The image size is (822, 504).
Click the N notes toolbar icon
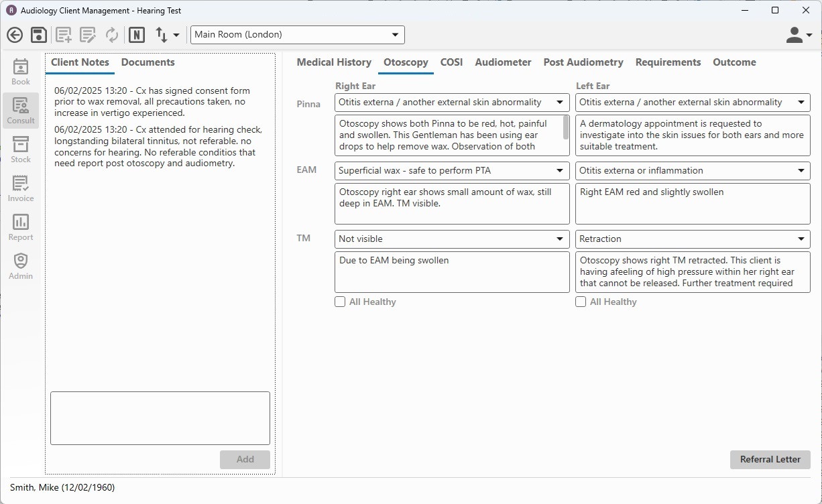point(137,34)
